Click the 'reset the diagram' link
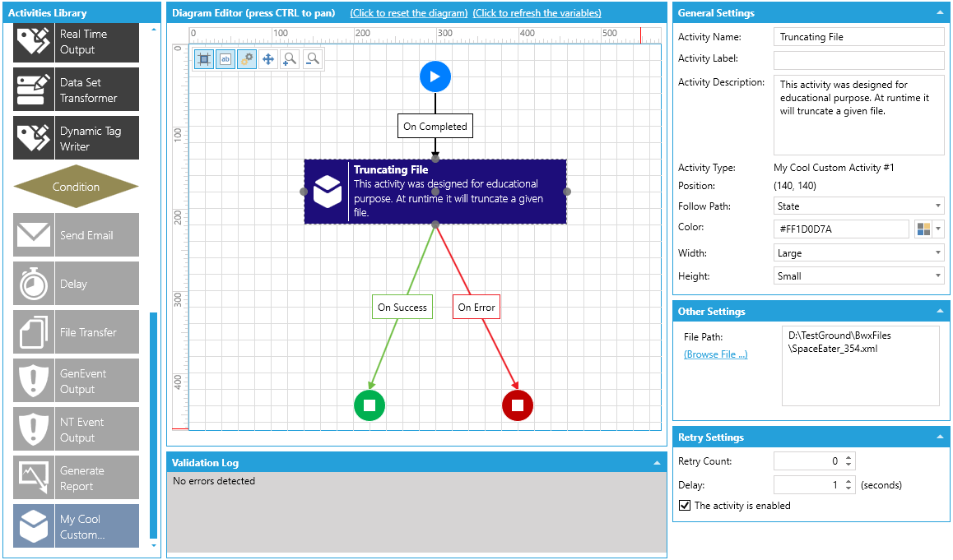Viewport: 953px width, 560px height. click(409, 13)
